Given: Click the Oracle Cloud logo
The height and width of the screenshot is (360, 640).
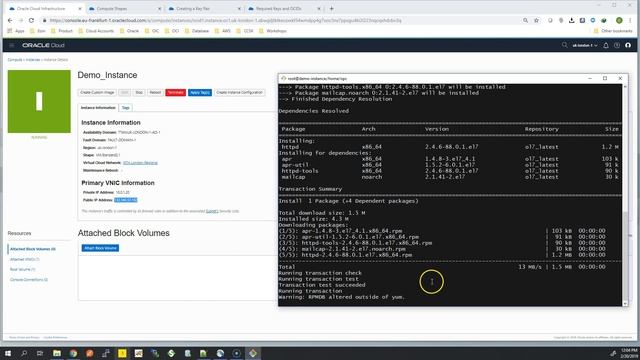Looking at the screenshot, I should 43,45.
